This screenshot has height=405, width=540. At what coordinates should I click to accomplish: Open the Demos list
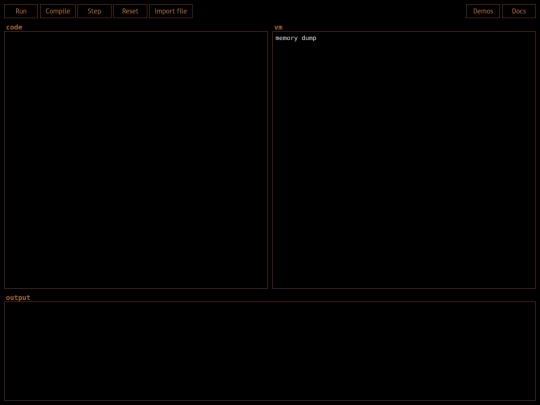click(483, 11)
